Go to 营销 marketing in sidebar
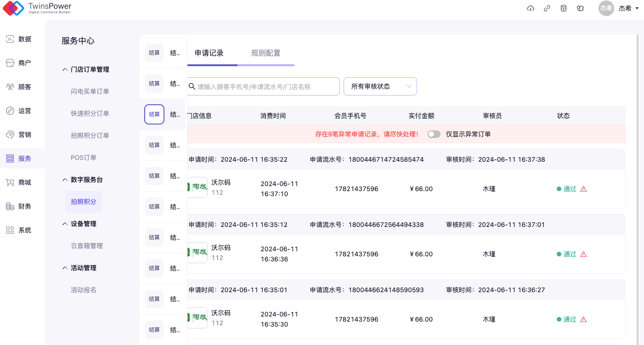 pos(19,135)
